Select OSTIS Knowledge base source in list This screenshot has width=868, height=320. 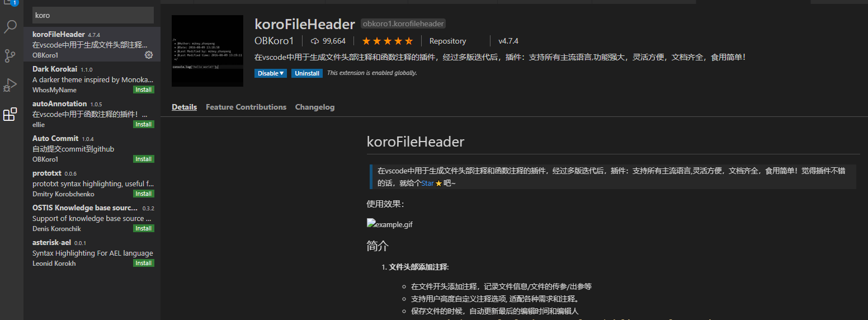pos(92,218)
